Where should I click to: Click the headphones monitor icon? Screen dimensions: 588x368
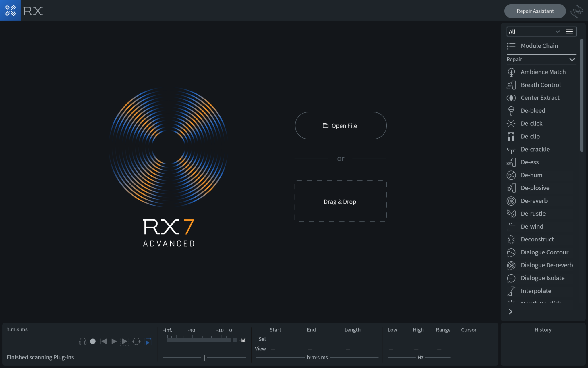[x=82, y=341]
